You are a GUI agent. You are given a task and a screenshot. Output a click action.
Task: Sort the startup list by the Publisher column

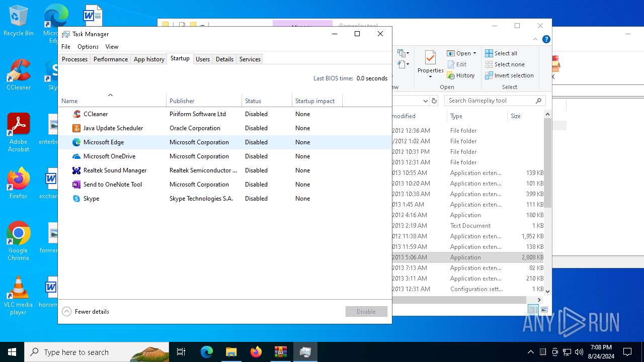pos(204,101)
